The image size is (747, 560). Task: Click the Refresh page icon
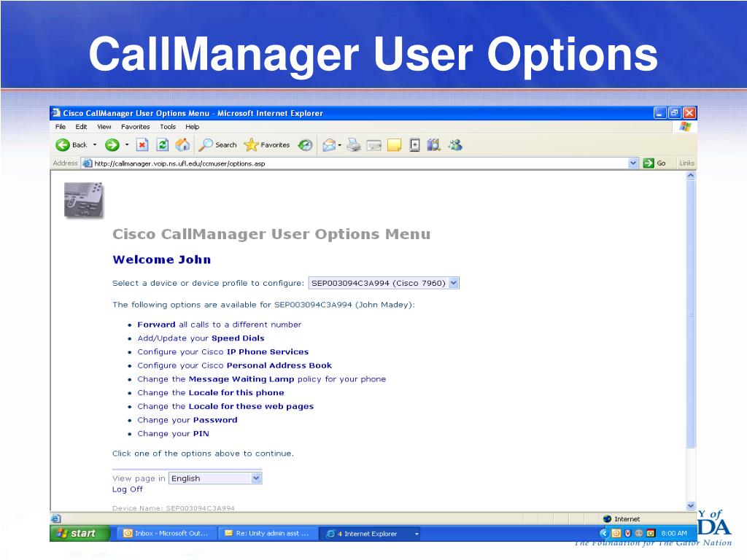[163, 145]
